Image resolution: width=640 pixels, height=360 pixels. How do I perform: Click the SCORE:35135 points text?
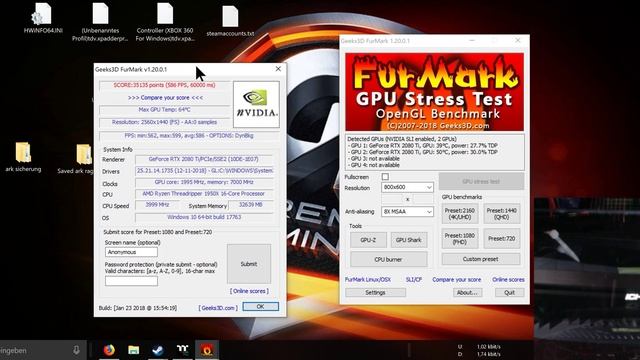pyautogui.click(x=164, y=85)
